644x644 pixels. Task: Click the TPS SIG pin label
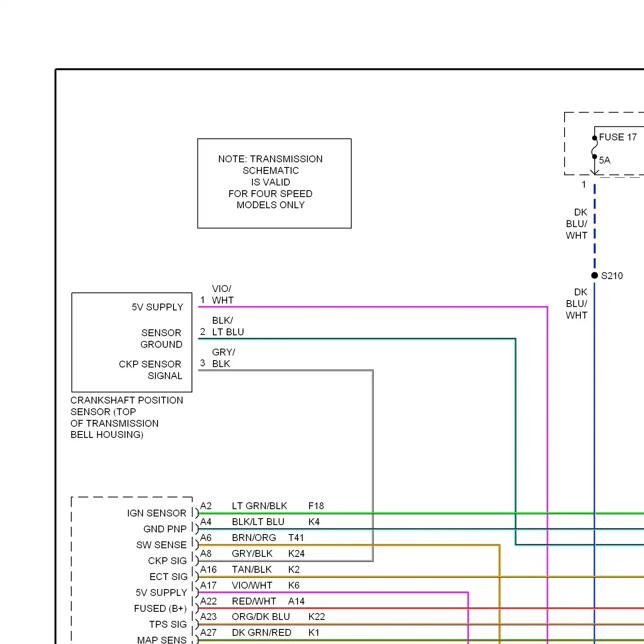click(x=168, y=624)
